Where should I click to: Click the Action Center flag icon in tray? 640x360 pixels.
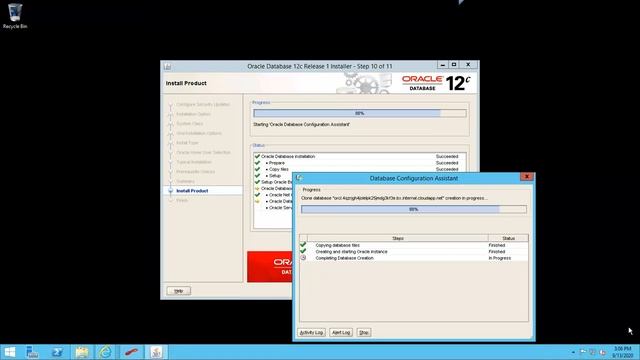pyautogui.click(x=583, y=352)
